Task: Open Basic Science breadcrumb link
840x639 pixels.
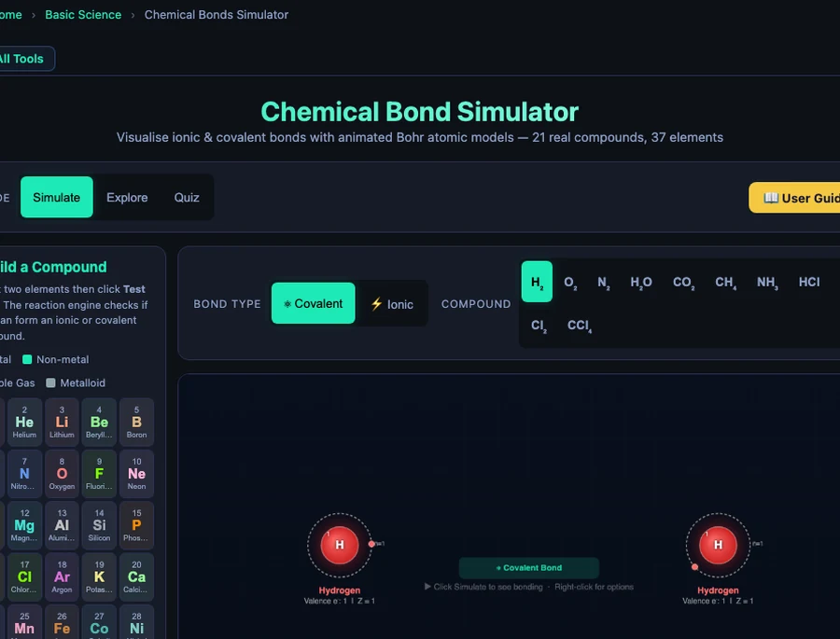Action: click(83, 15)
